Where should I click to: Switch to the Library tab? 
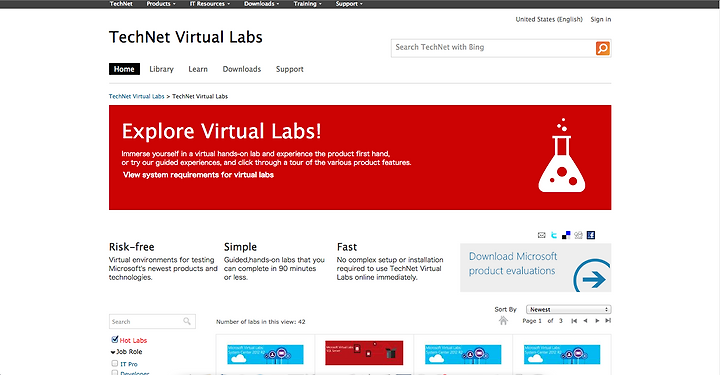coord(161,69)
